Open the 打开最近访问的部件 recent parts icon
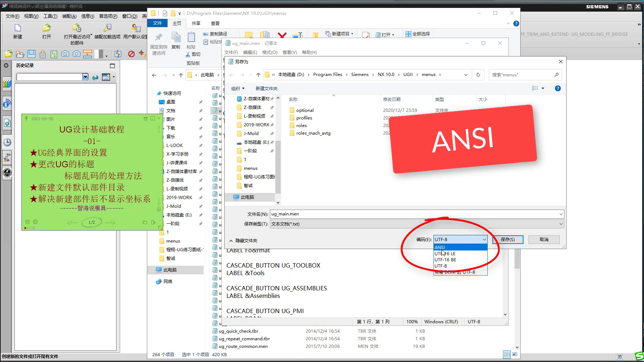Image resolution: width=644 pixels, height=362 pixels. point(77,28)
